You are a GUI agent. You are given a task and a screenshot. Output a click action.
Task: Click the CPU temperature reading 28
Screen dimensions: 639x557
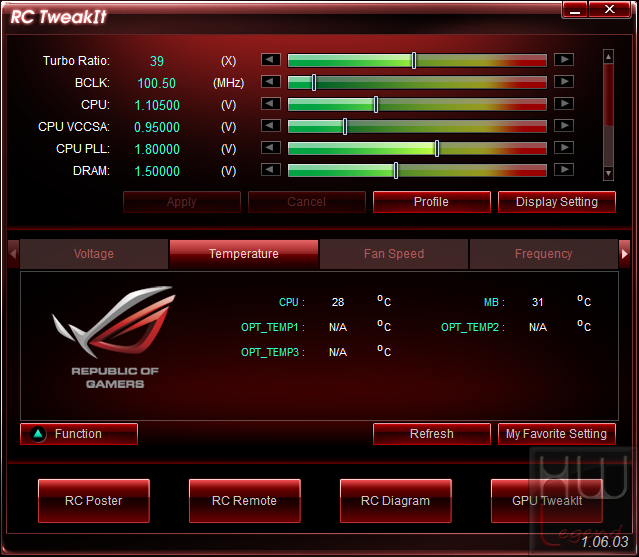pos(338,302)
